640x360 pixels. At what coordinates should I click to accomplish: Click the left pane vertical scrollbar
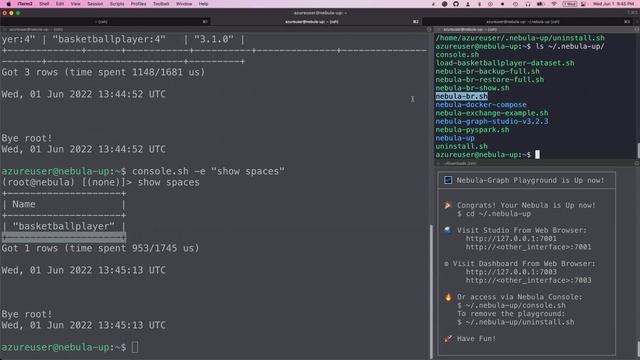tap(431, 291)
